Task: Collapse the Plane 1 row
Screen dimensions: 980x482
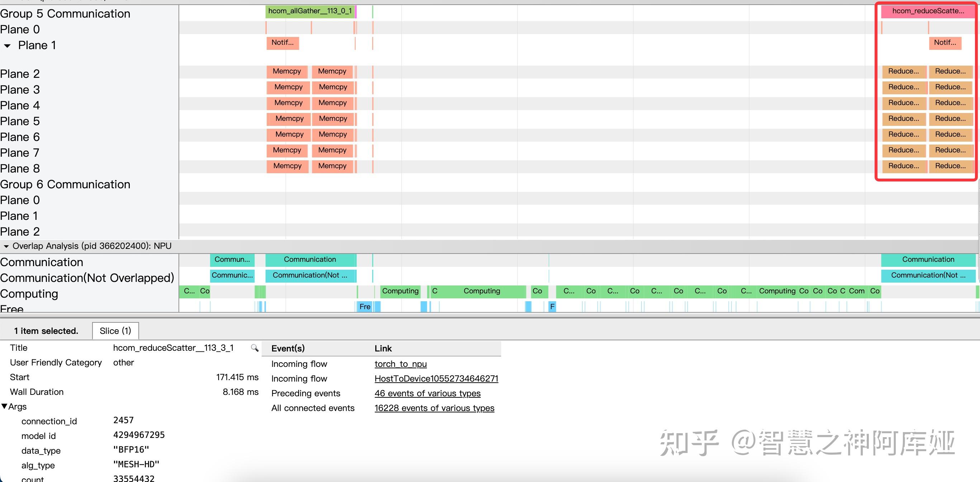Action: [x=7, y=46]
